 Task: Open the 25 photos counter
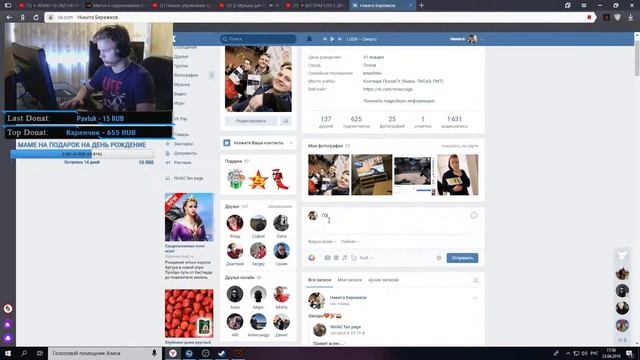pyautogui.click(x=392, y=122)
